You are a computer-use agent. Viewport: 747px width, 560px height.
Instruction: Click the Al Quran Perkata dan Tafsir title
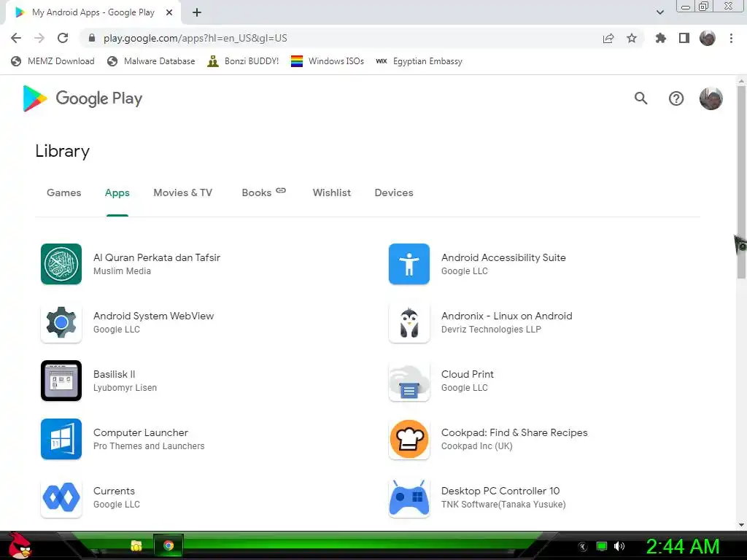[157, 257]
